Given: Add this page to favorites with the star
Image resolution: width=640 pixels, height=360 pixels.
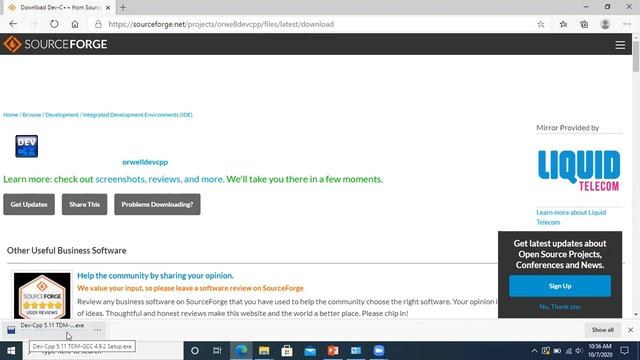Looking at the screenshot, I should click(541, 24).
